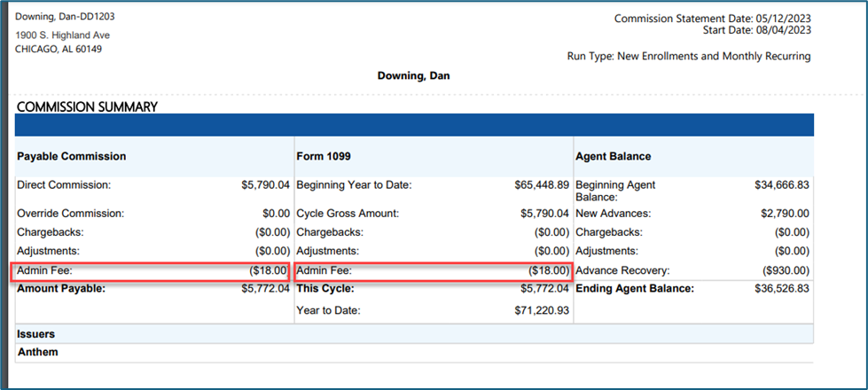This screenshot has width=868, height=390.
Task: Click the Advance Recovery amount
Action: [785, 271]
